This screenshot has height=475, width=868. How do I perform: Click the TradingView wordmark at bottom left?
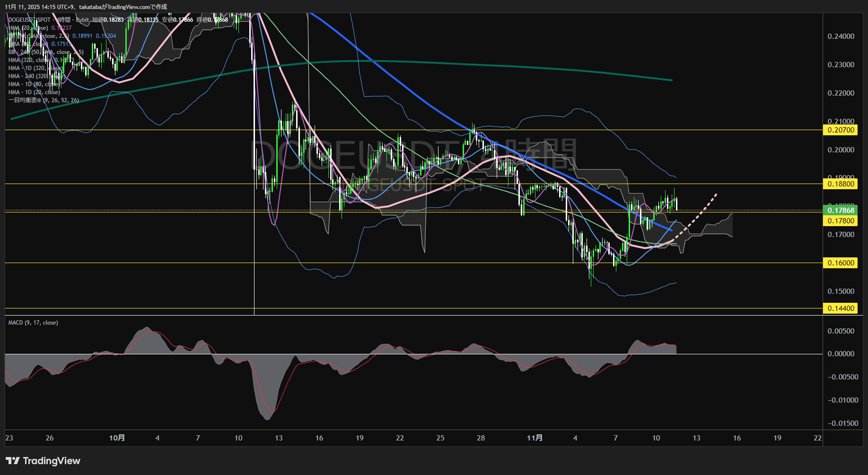(52, 461)
